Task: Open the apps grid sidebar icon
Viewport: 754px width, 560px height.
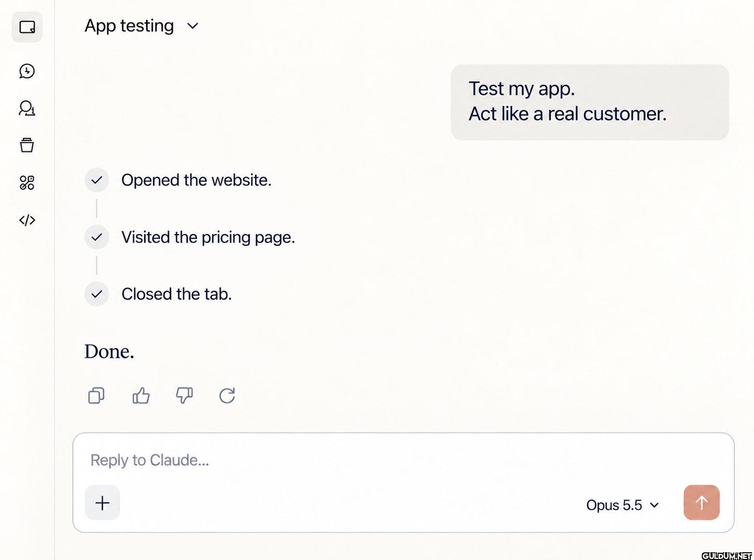Action: click(27, 182)
